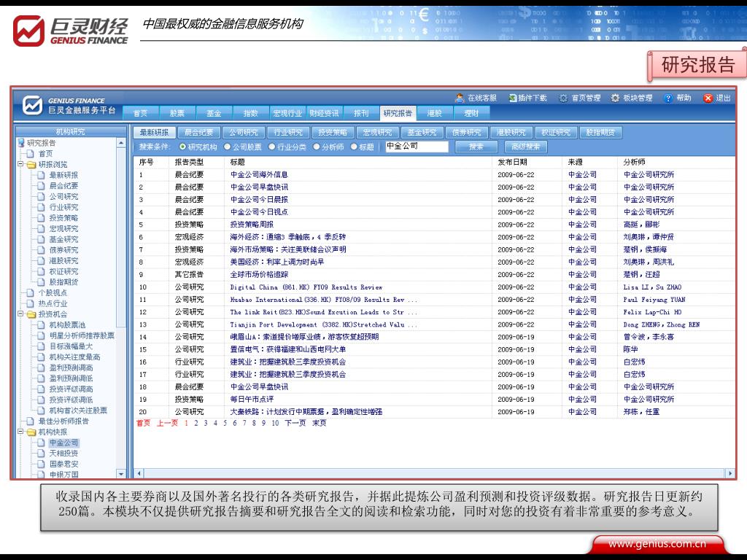This screenshot has width=747, height=560.
Task: Open report 中金公司海外信息
Action: pyautogui.click(x=259, y=175)
